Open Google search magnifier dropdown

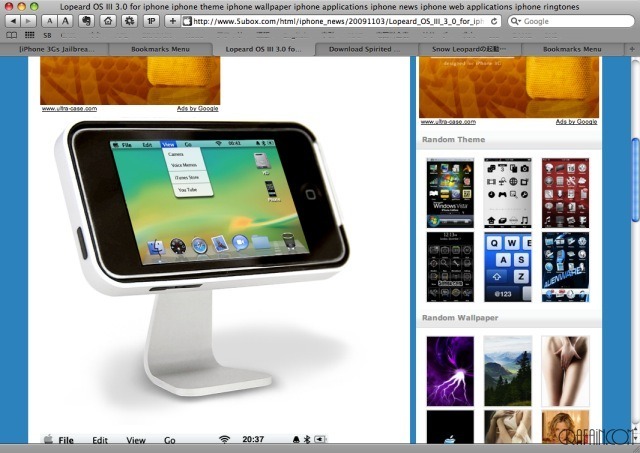516,21
